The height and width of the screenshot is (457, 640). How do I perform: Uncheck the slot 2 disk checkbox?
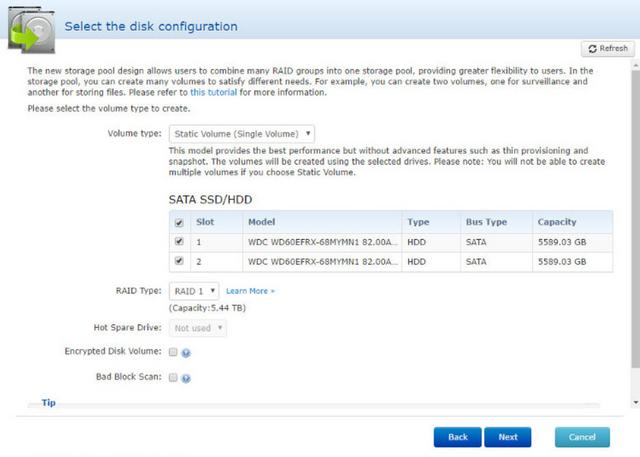(179, 261)
